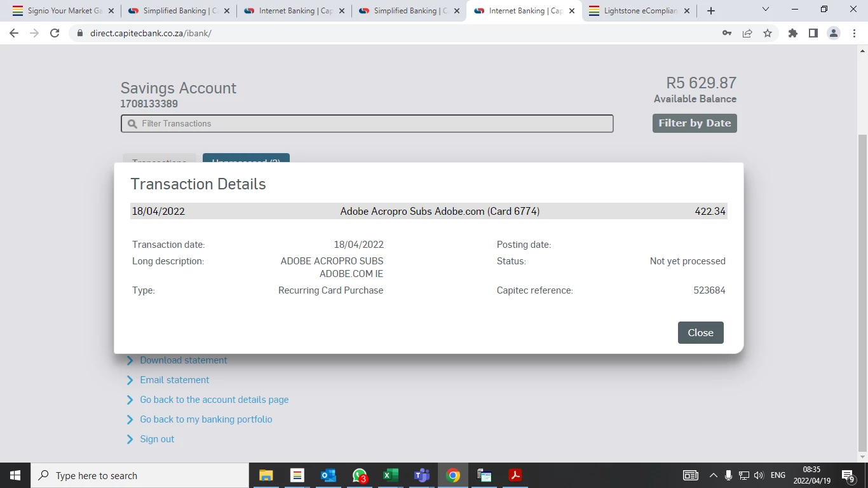Screen dimensions: 868x488
Task: Show hidden system tray icons
Action: click(713, 475)
